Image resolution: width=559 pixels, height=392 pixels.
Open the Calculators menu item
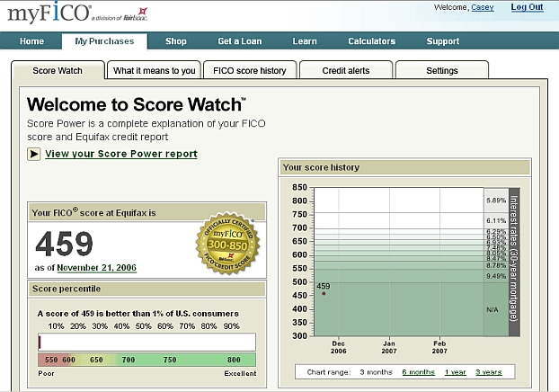pyautogui.click(x=371, y=41)
